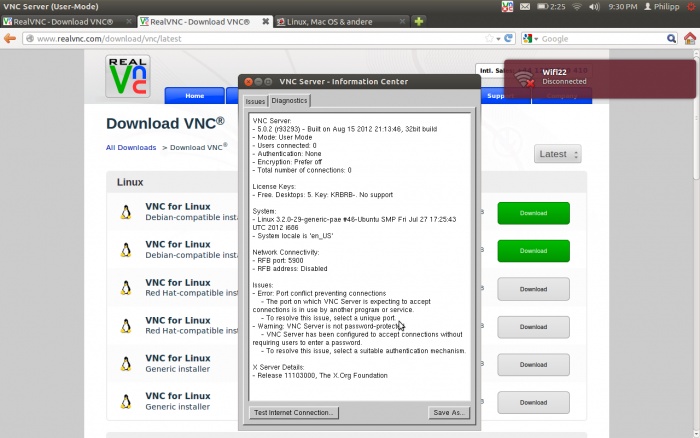This screenshot has height=438, width=700.
Task: Click the second green Download button
Action: pyautogui.click(x=533, y=251)
